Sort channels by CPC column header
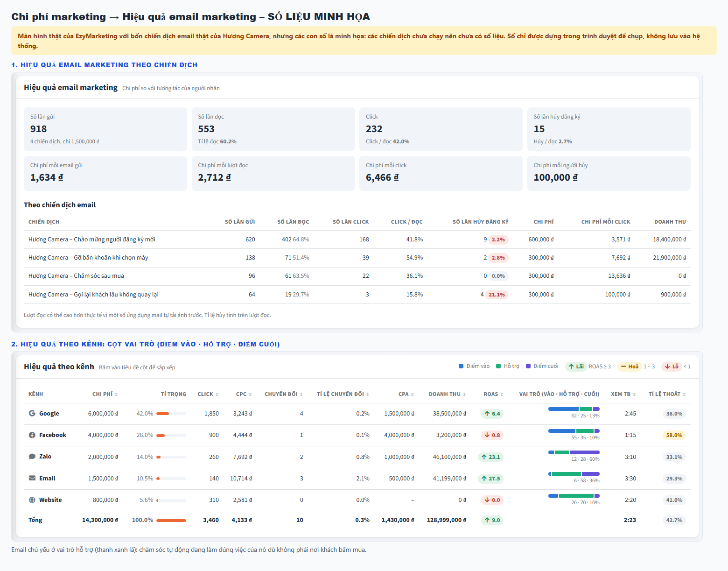 [x=244, y=394]
